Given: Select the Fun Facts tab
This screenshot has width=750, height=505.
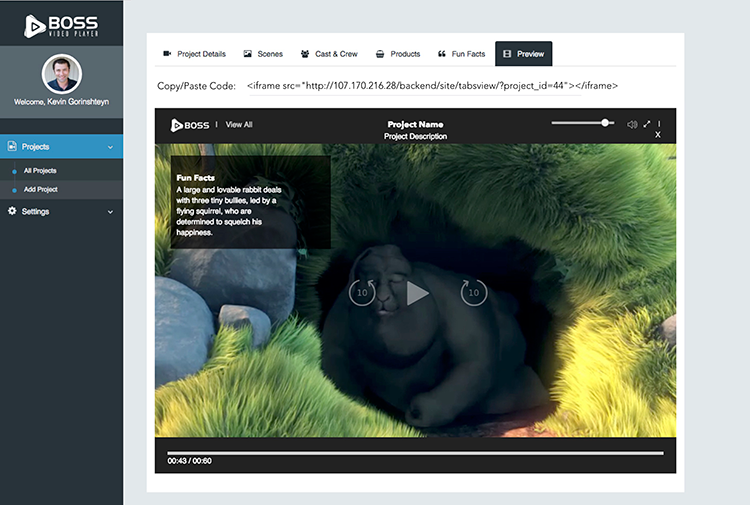Looking at the screenshot, I should coord(462,54).
